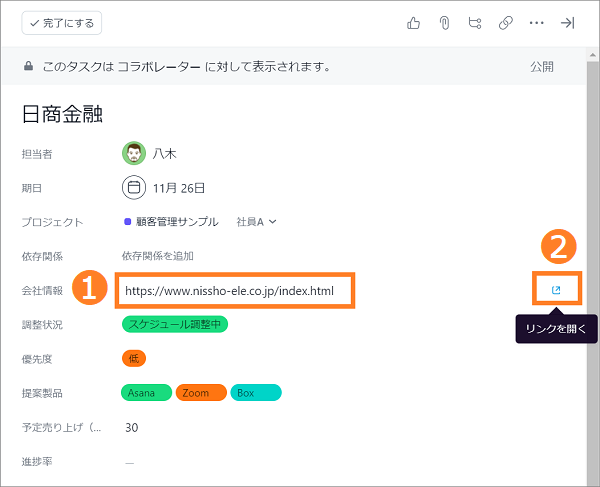
Task: Click the 優先度 field label
Action: (37, 359)
